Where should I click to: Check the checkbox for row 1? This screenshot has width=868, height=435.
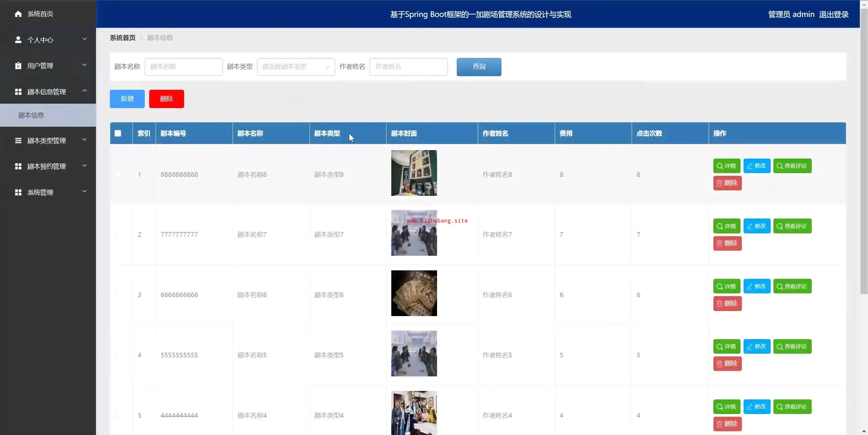click(x=118, y=175)
